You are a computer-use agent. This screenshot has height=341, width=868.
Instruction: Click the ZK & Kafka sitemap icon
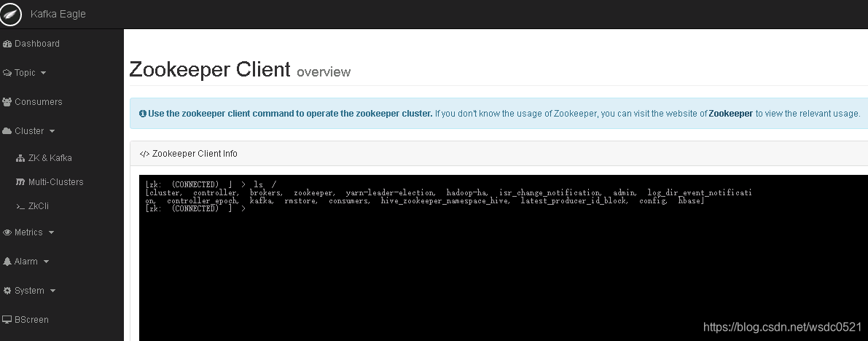20,158
